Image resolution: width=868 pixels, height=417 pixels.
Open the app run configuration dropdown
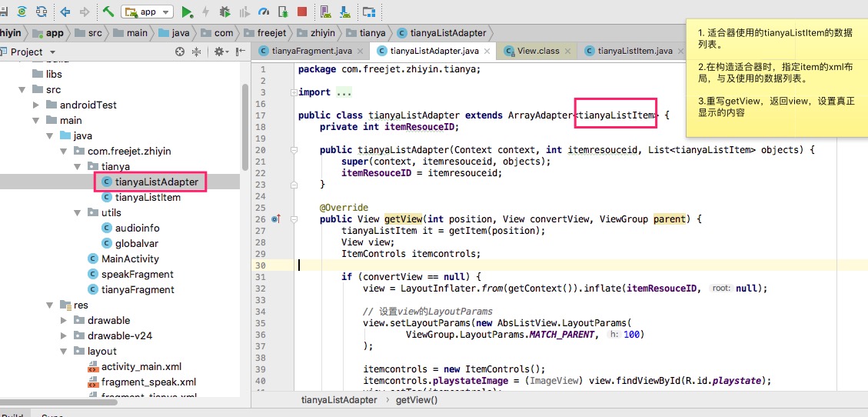(148, 12)
